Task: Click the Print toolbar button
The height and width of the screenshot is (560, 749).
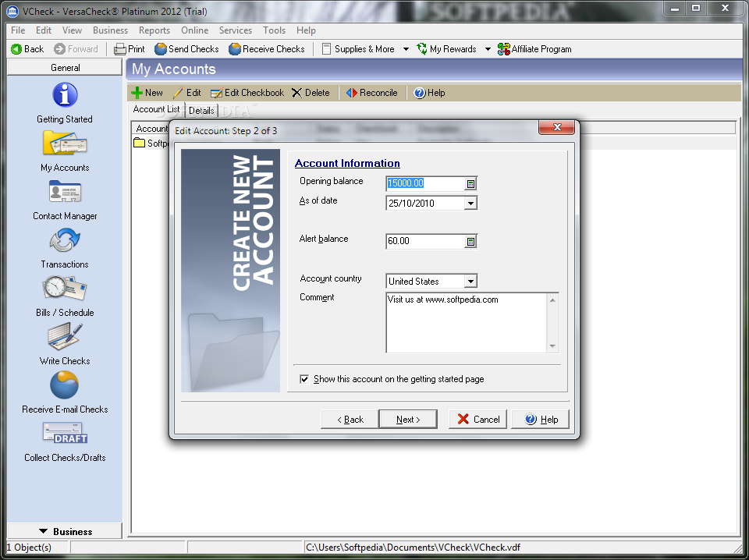Action: 130,48
